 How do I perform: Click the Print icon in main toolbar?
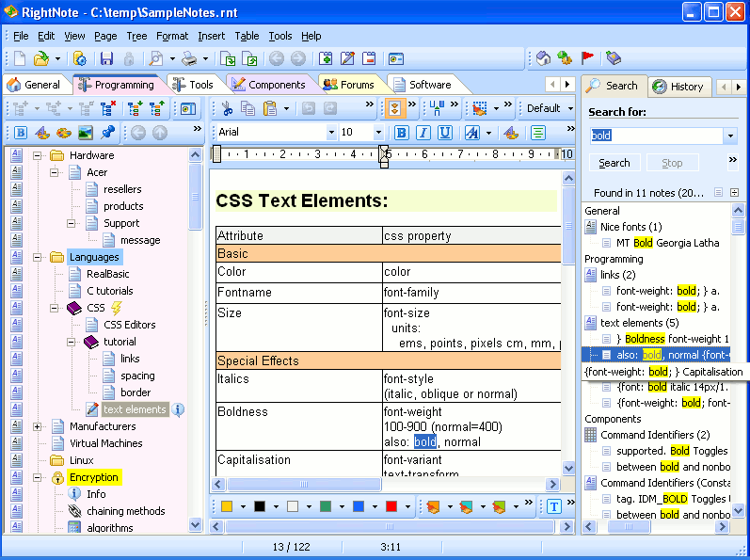(x=190, y=58)
